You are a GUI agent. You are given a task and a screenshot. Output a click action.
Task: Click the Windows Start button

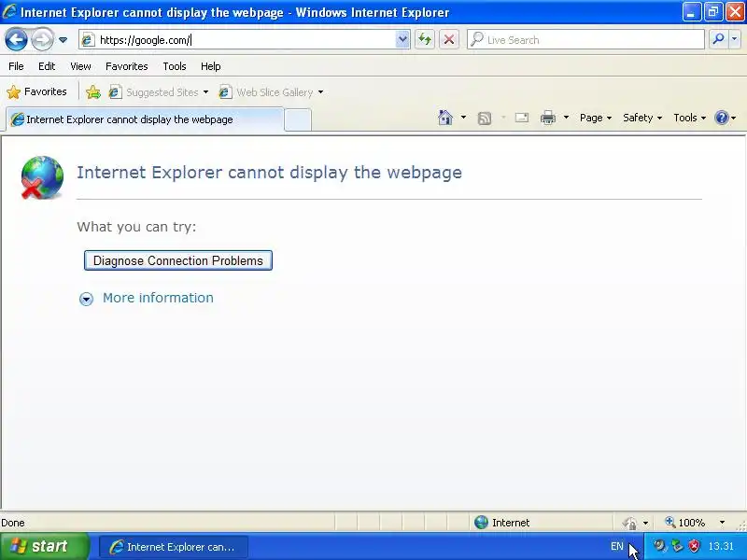(x=44, y=546)
